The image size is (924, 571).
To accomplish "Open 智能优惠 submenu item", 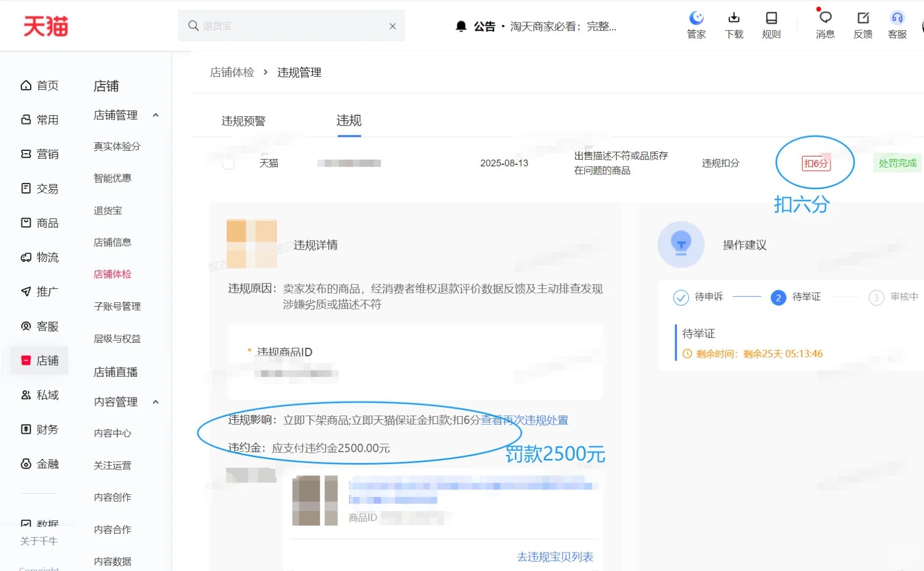I will tap(113, 178).
